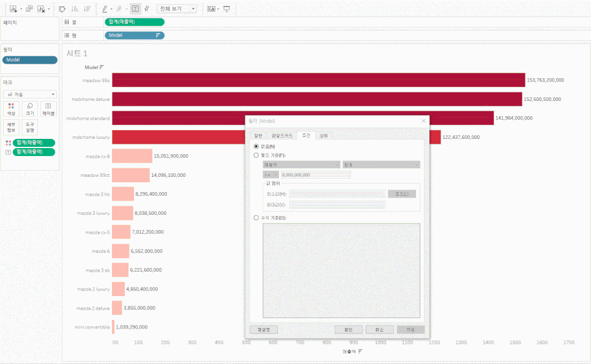Open the 매출액 field dropdown in dialog
The height and width of the screenshot is (364, 591).
tap(302, 165)
